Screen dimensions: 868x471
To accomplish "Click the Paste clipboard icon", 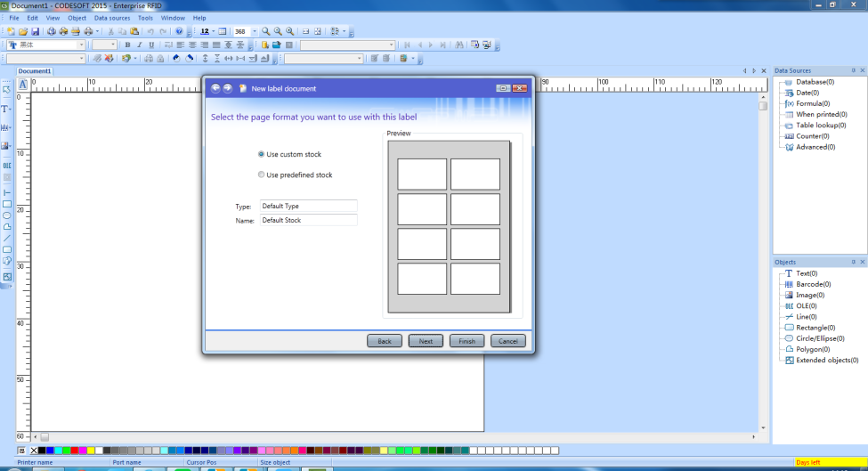I will tap(134, 31).
